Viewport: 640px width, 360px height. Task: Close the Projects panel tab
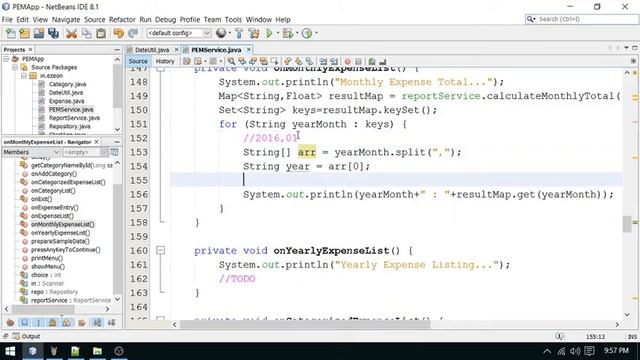pyautogui.click(x=30, y=49)
